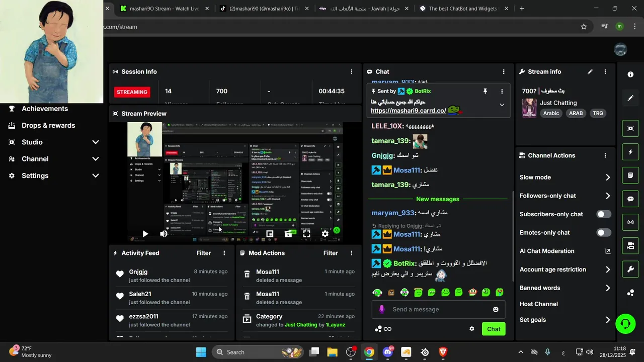The height and width of the screenshot is (362, 644).
Task: Click the Windows taskbar Search box
Action: [259, 352]
